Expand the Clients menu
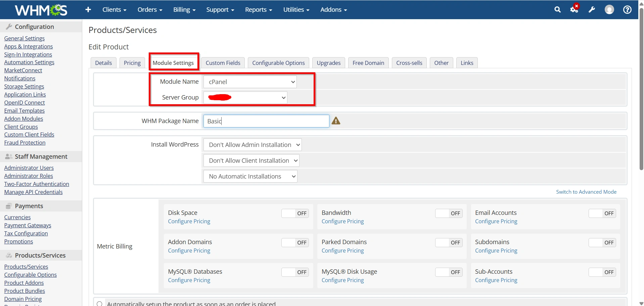Image resolution: width=644 pixels, height=306 pixels. coord(114,10)
